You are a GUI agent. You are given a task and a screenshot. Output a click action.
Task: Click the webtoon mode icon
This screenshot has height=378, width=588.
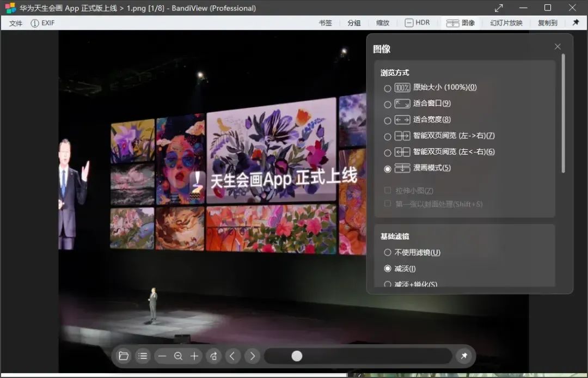coord(402,168)
